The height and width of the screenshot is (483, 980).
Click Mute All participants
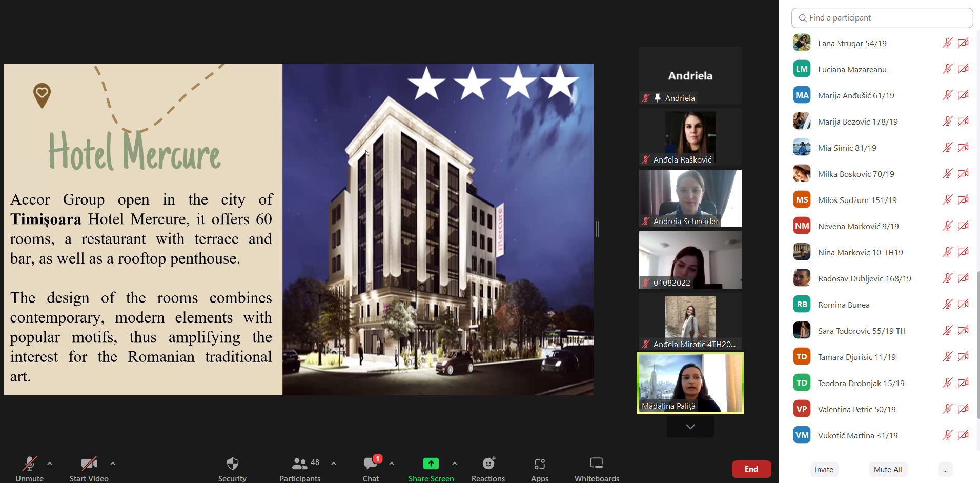pos(888,469)
